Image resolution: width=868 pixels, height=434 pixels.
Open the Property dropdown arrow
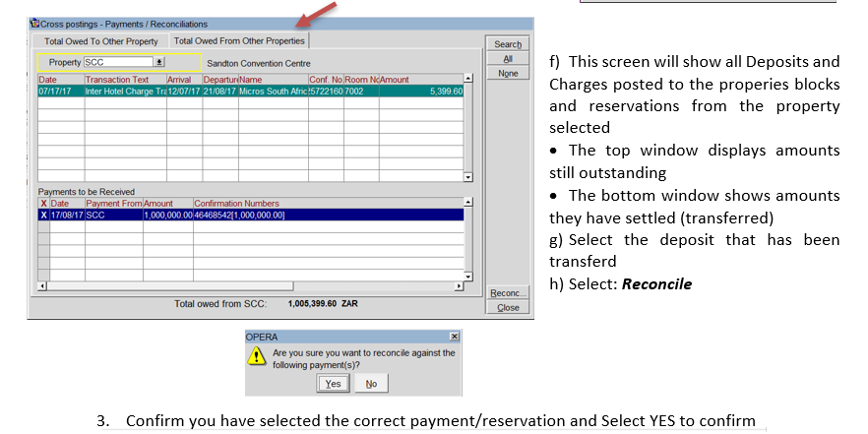159,63
